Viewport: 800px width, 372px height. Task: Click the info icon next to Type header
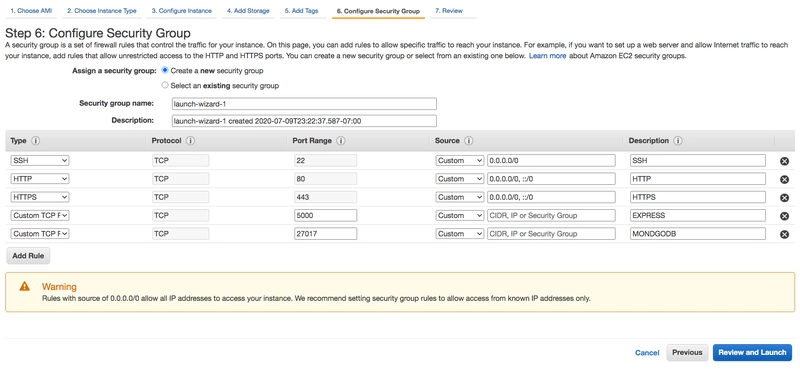[x=36, y=141]
